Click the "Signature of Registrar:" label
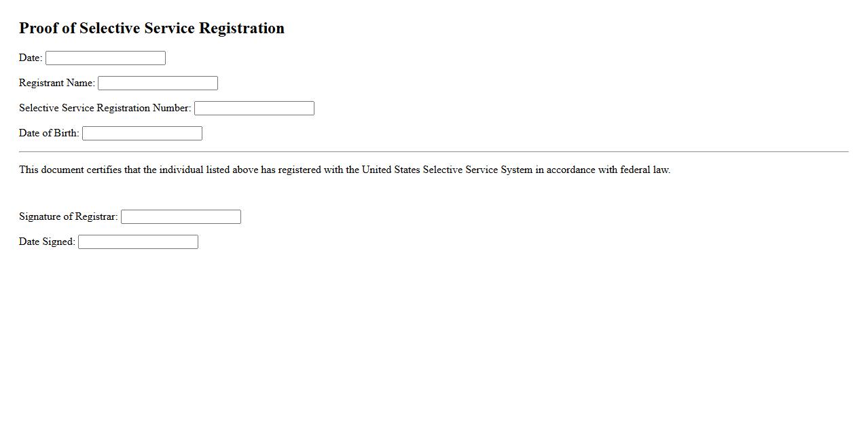Image resolution: width=868 pixels, height=441 pixels. (69, 216)
